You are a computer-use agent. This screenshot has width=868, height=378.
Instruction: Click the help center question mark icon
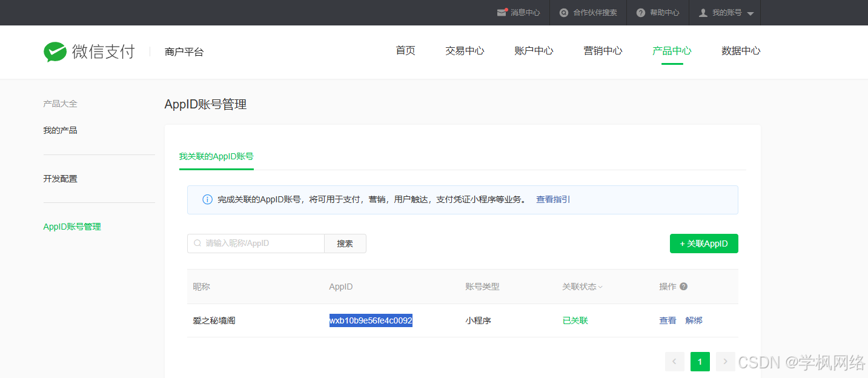point(641,12)
